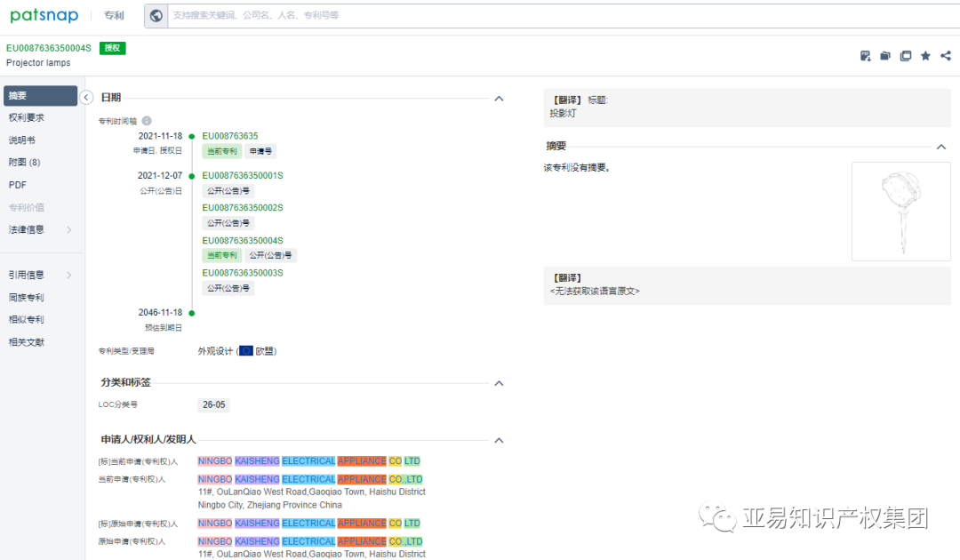Viewport: 960px width, 560px height.
Task: Click the patent search input field
Action: (564, 15)
